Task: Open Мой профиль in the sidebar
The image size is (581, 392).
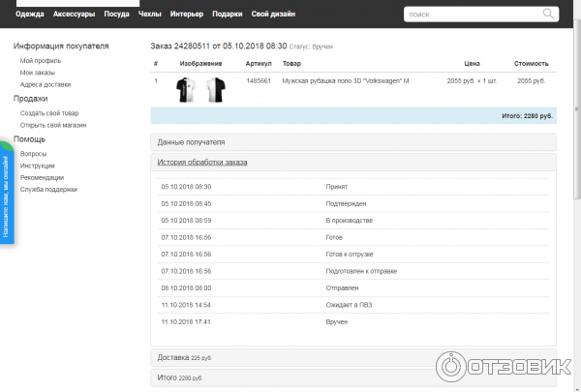Action: click(x=40, y=61)
